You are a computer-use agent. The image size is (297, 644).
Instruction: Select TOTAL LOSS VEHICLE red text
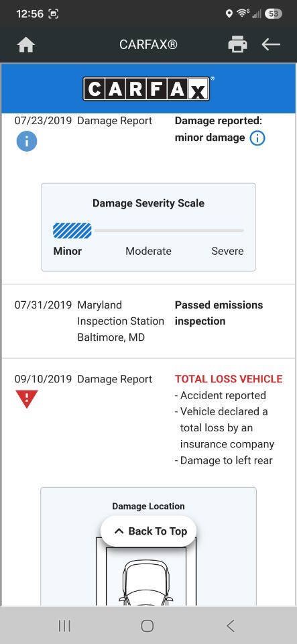tap(229, 378)
